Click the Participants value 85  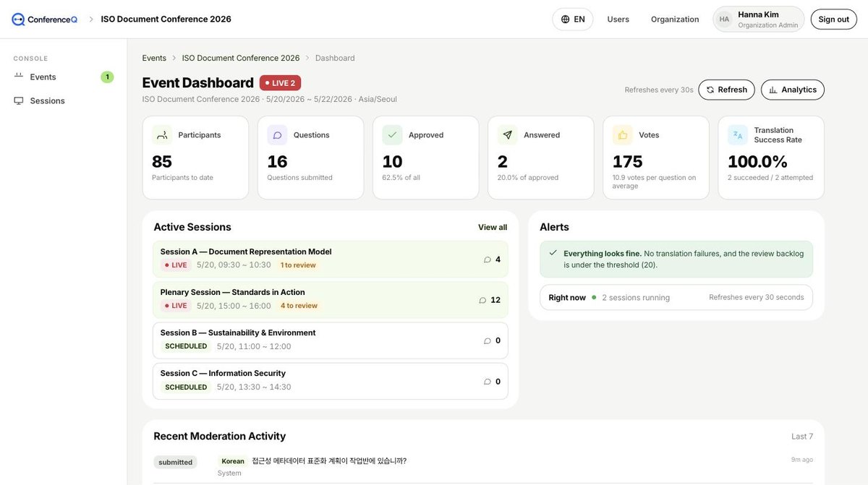[162, 161]
